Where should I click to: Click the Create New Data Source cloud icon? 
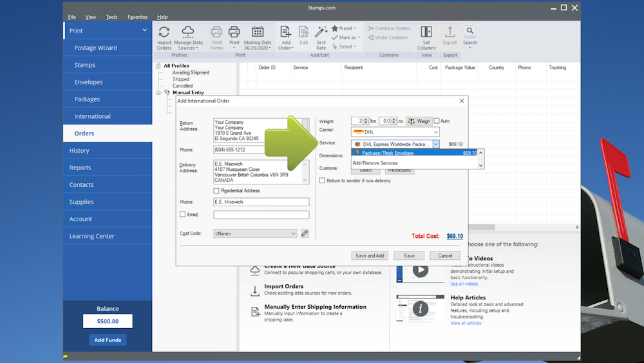[255, 271]
